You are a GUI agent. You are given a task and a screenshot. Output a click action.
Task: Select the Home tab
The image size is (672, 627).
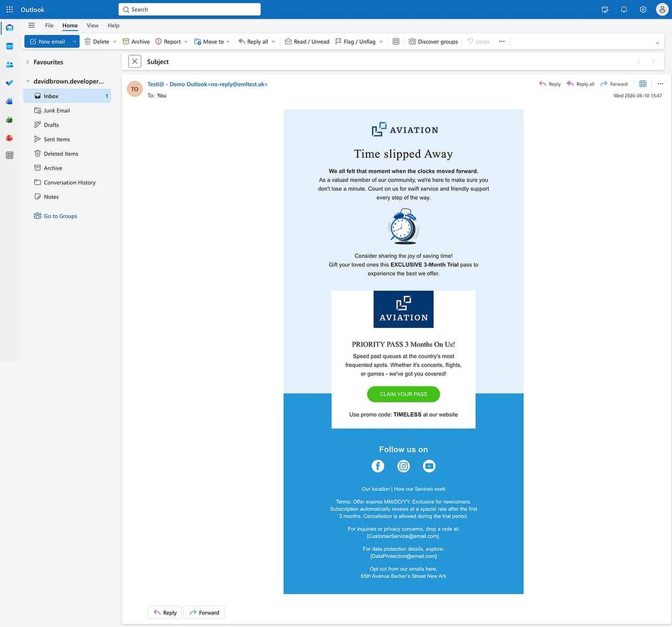[x=70, y=26]
